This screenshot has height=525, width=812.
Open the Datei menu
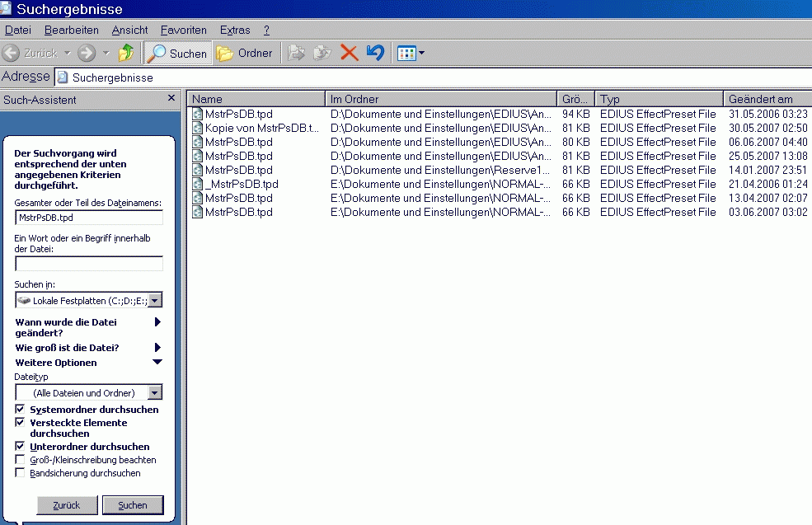pos(18,30)
